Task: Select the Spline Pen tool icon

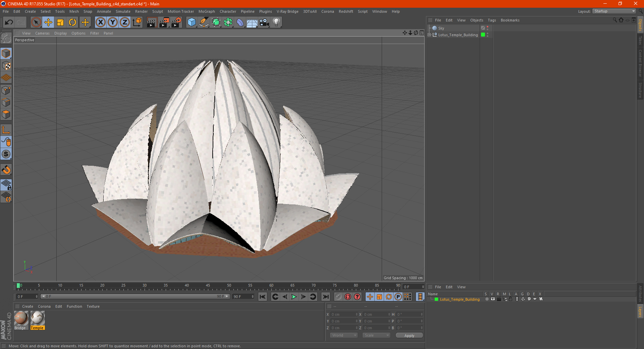Action: [204, 22]
